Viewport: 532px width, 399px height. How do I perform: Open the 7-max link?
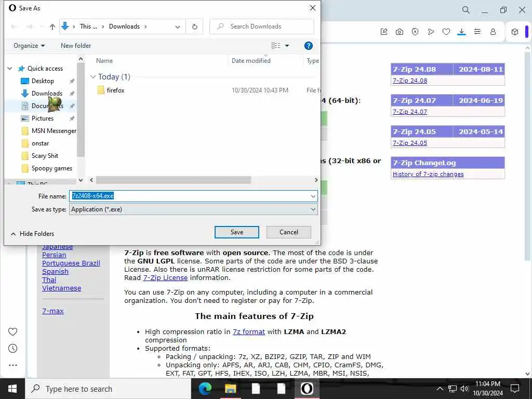coord(53,311)
